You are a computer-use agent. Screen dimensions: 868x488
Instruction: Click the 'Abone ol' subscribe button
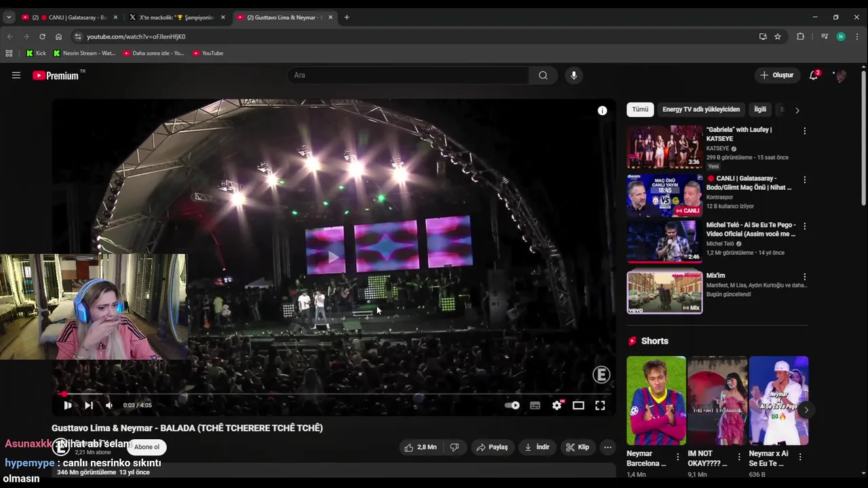pos(146,447)
